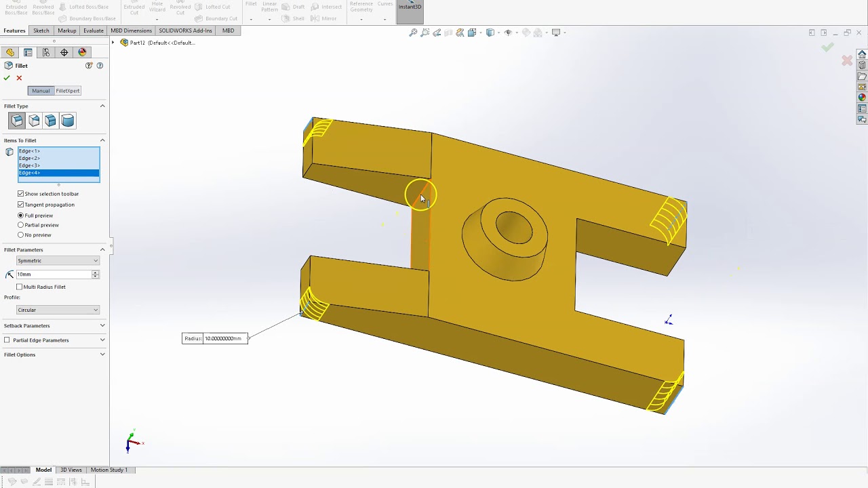This screenshot has width=868, height=488.
Task: Select the Partial preview radio button
Action: 20,225
